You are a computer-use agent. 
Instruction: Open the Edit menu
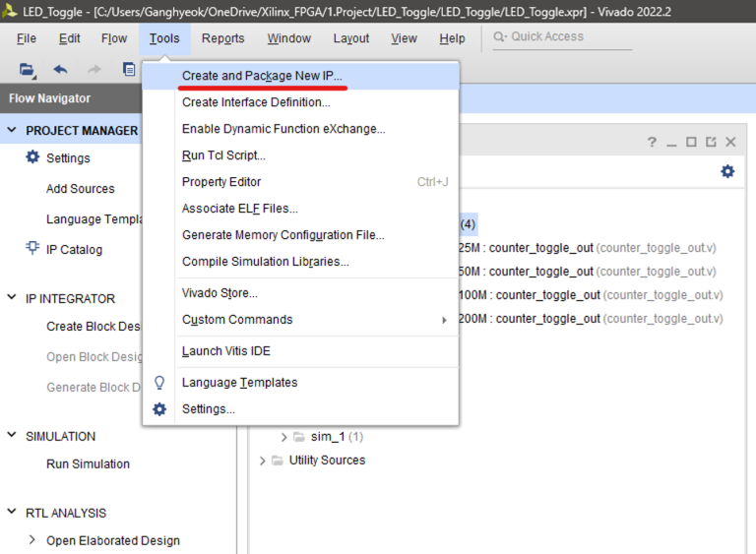(70, 38)
